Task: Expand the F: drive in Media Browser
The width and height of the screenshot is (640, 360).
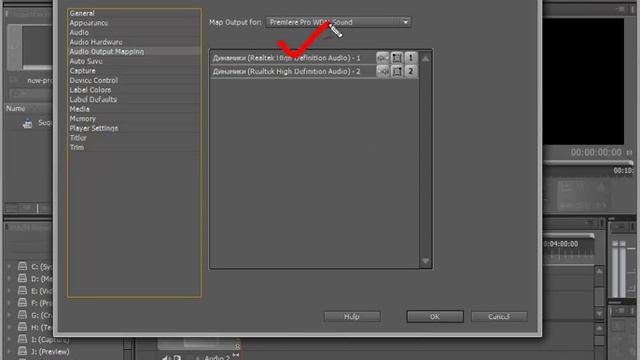Action: (9, 303)
